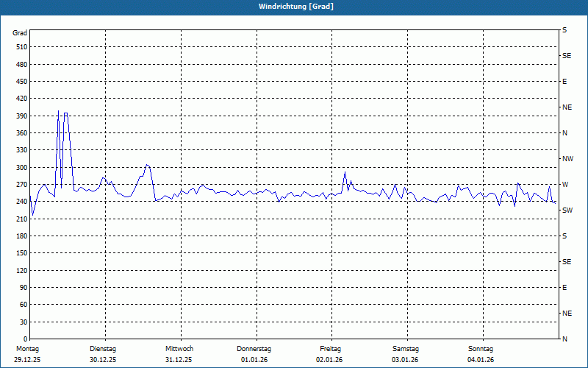Viewport: 588px width, 368px height.
Task: Select the 240 tick label on the left axis
Action: click(20, 202)
